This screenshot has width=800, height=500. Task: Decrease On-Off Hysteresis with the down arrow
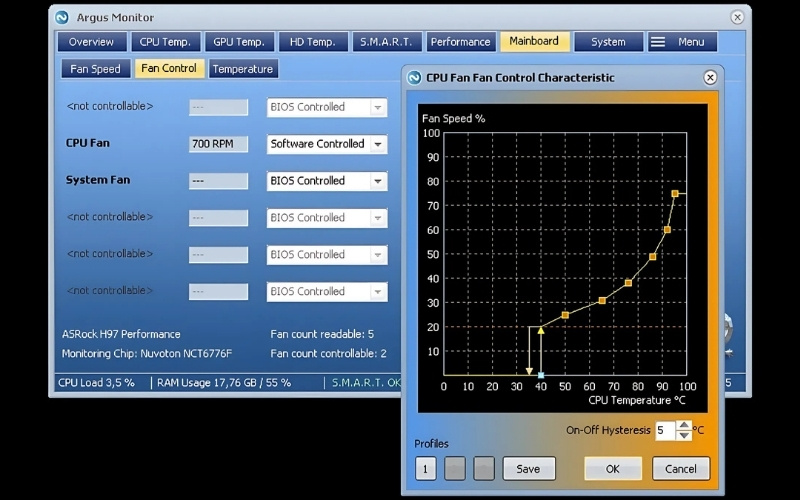[684, 436]
